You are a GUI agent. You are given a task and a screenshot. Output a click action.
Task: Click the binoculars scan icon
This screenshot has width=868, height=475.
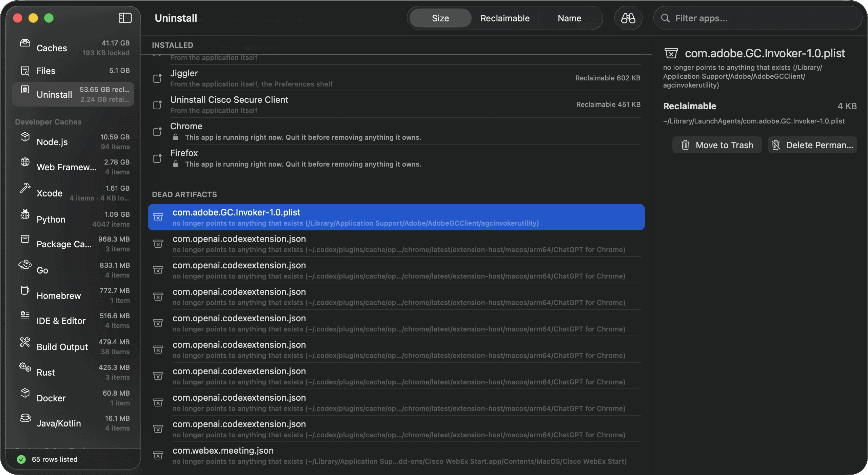coord(628,18)
